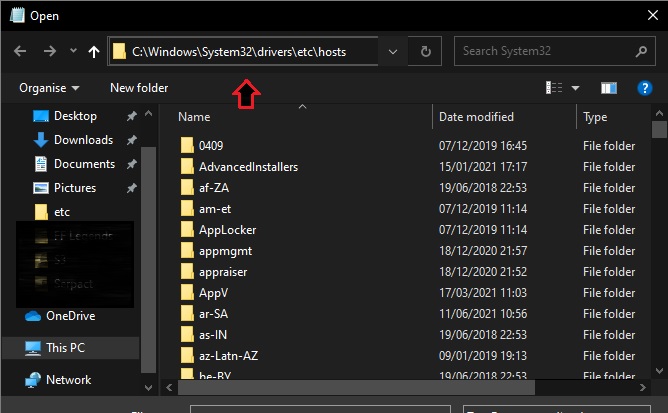This screenshot has width=668, height=413.
Task: Select Network in navigation pane
Action: [68, 380]
